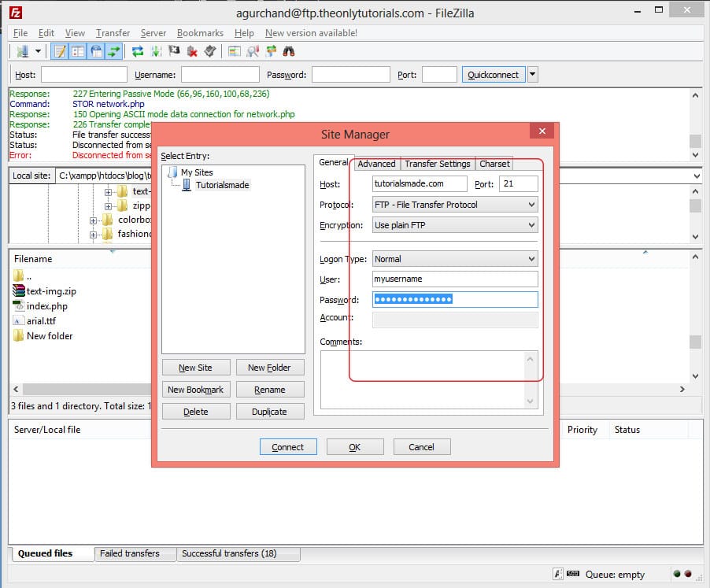This screenshot has height=588, width=710.
Task: Switch to the Transfer Settings tab
Action: (x=438, y=164)
